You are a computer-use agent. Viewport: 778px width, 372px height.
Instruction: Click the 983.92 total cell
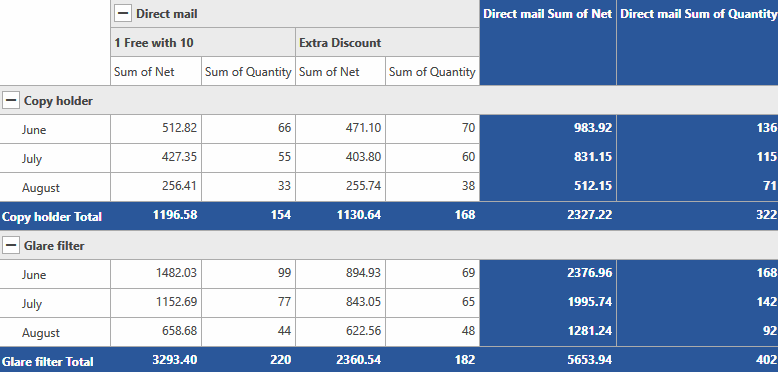click(x=548, y=129)
